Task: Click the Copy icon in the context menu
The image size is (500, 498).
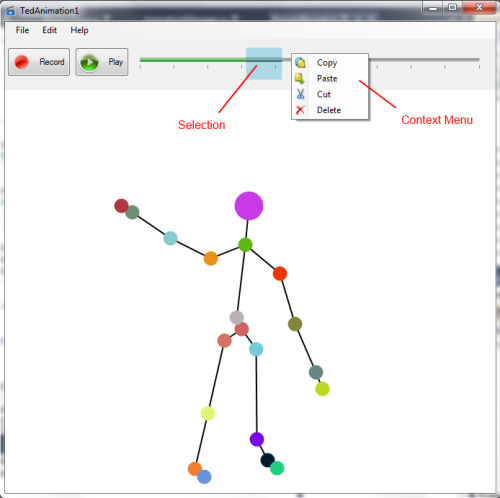Action: (300, 63)
